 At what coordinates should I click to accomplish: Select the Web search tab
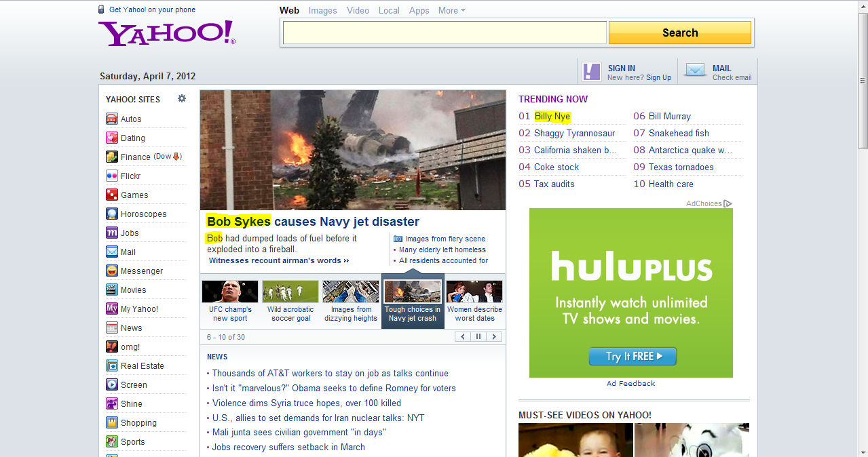click(289, 10)
